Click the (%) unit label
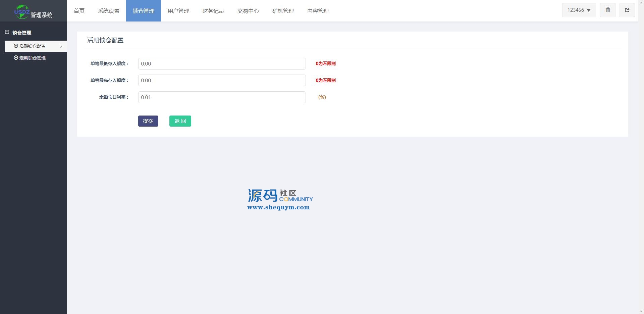 pyautogui.click(x=322, y=97)
